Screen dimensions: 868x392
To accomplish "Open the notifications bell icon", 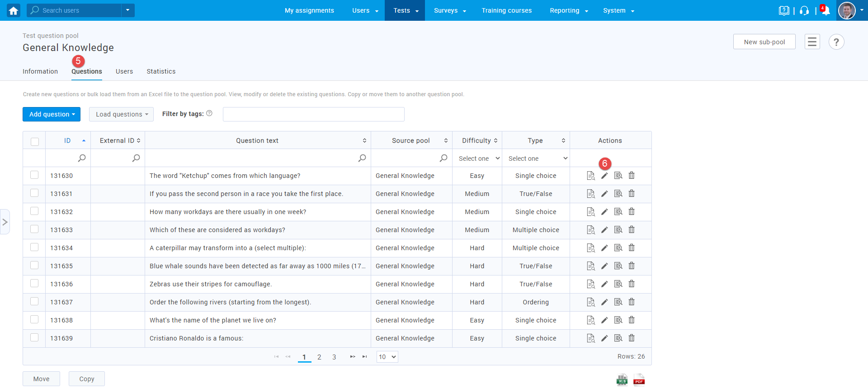I will click(826, 11).
